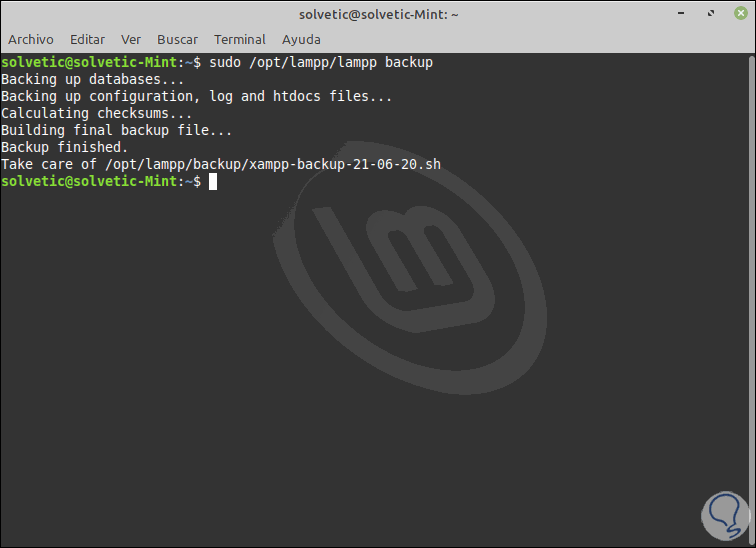Click the 'Building final backup file...' line
The height and width of the screenshot is (548, 756).
pyautogui.click(x=116, y=130)
